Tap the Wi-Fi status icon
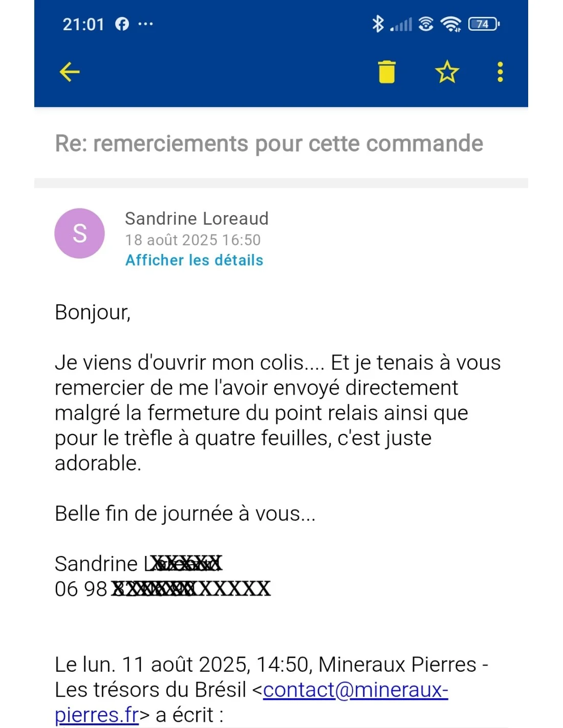The height and width of the screenshot is (728, 563). point(450,24)
